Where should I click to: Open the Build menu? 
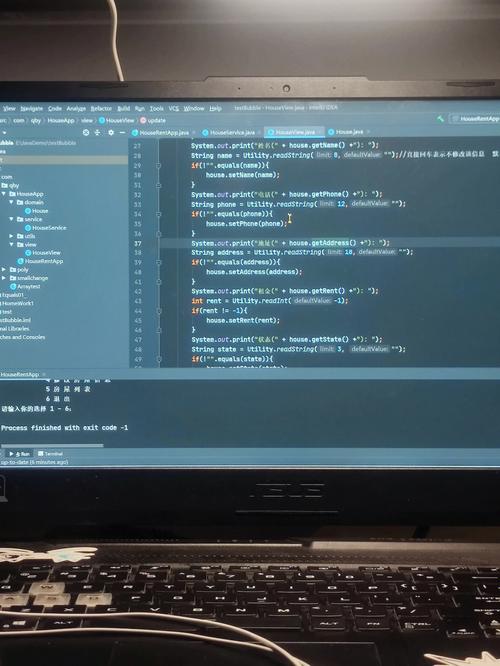tap(124, 109)
